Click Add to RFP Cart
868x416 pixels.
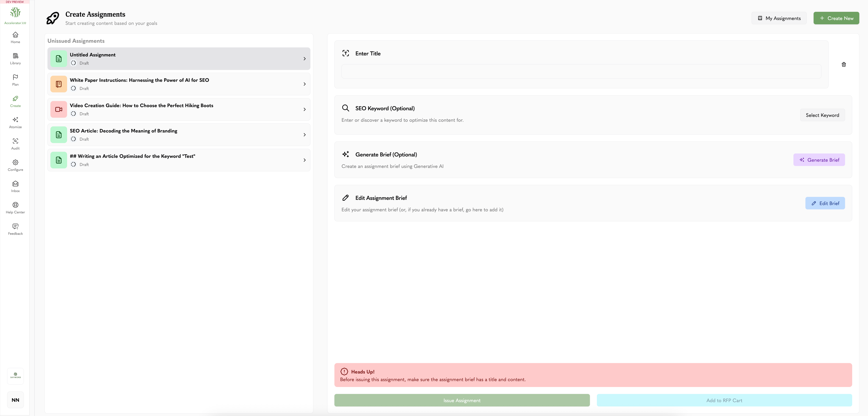(724, 400)
